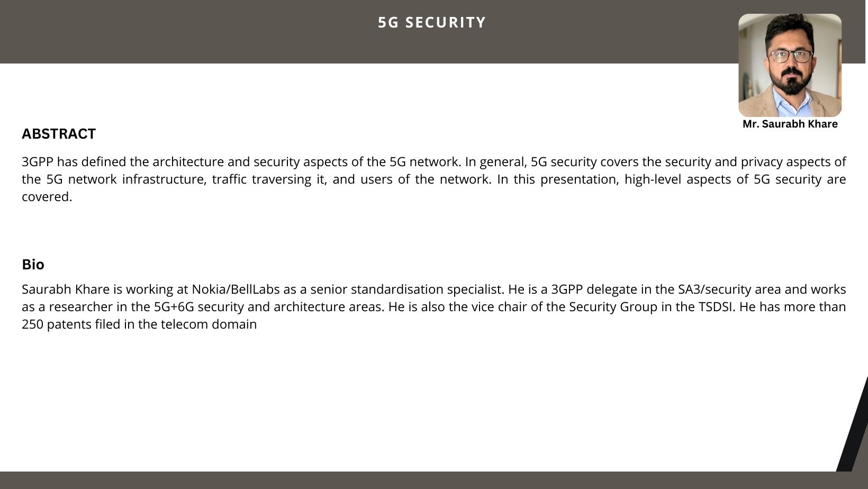The image size is (868, 489).
Task: Select the speaker portrait photo
Action: click(790, 65)
